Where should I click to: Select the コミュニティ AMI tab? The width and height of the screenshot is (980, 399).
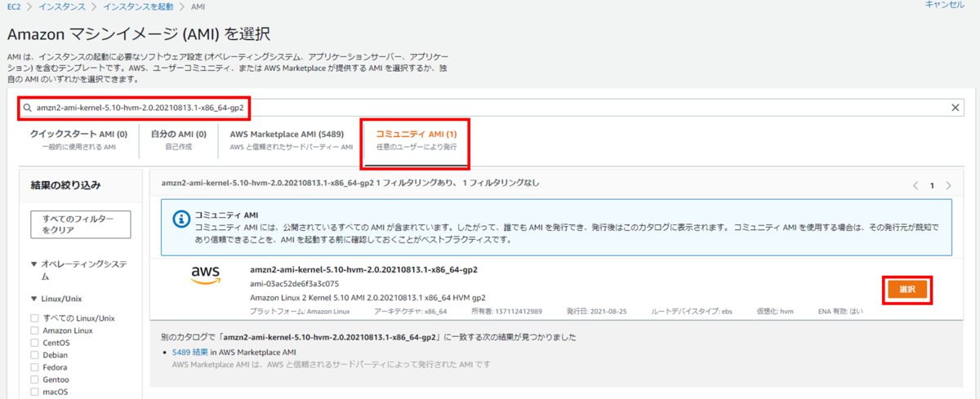pyautogui.click(x=416, y=140)
